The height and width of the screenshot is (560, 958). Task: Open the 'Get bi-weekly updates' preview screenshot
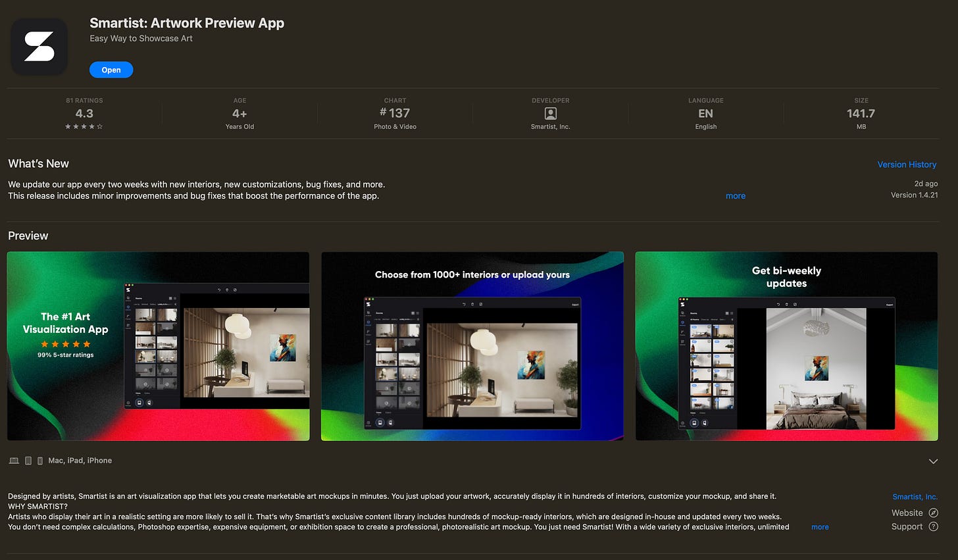pyautogui.click(x=786, y=346)
